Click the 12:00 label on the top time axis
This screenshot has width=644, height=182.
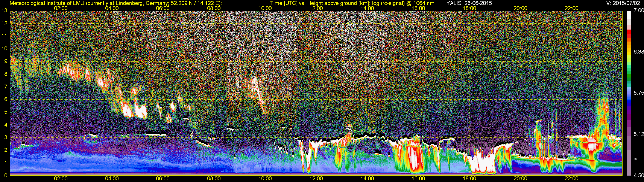316,8
